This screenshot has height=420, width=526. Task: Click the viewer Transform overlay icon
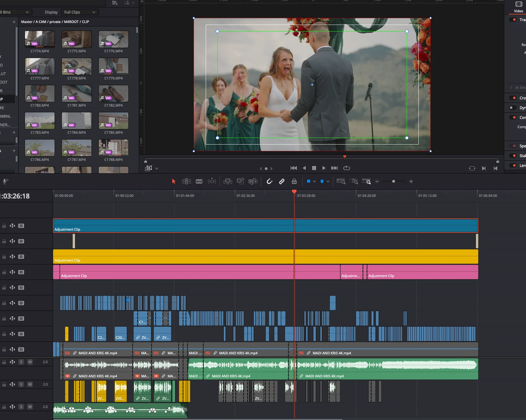tap(149, 168)
